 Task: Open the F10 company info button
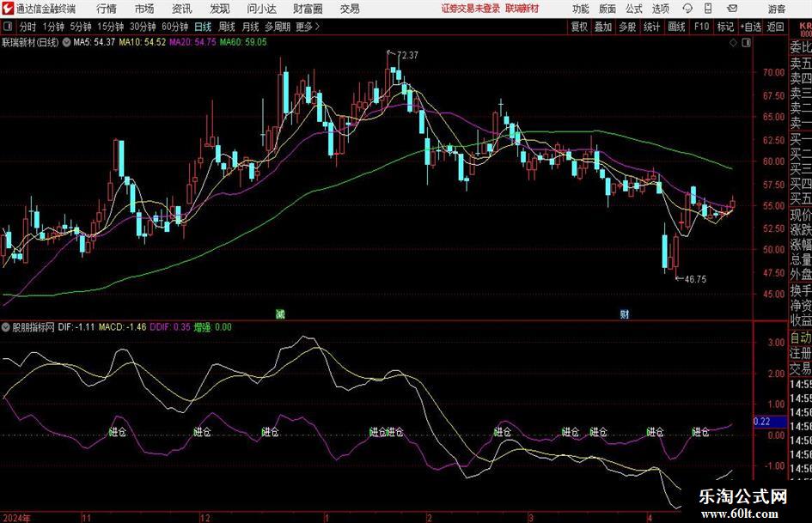click(701, 27)
